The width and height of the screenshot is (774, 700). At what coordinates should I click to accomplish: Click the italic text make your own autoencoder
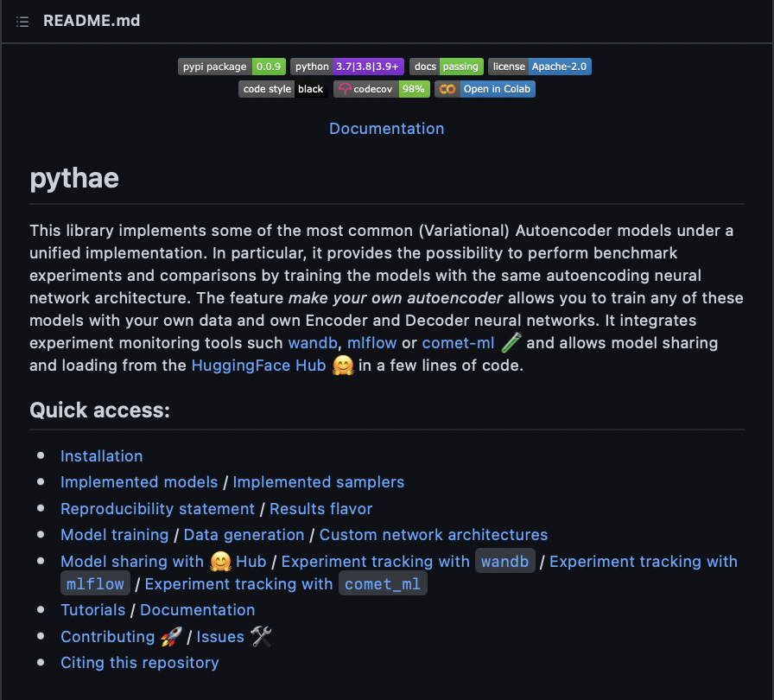396,298
